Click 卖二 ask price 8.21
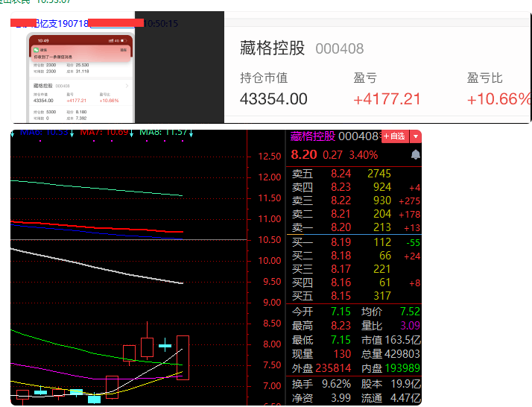 tap(341, 214)
